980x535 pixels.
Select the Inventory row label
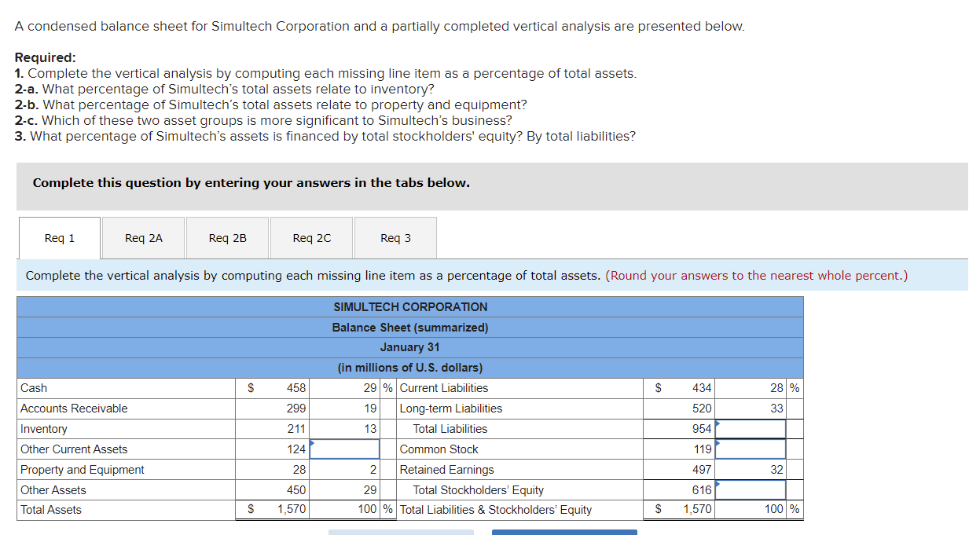[44, 429]
